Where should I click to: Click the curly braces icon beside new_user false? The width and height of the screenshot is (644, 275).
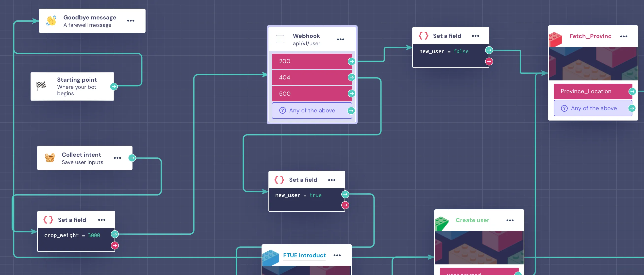[423, 36]
